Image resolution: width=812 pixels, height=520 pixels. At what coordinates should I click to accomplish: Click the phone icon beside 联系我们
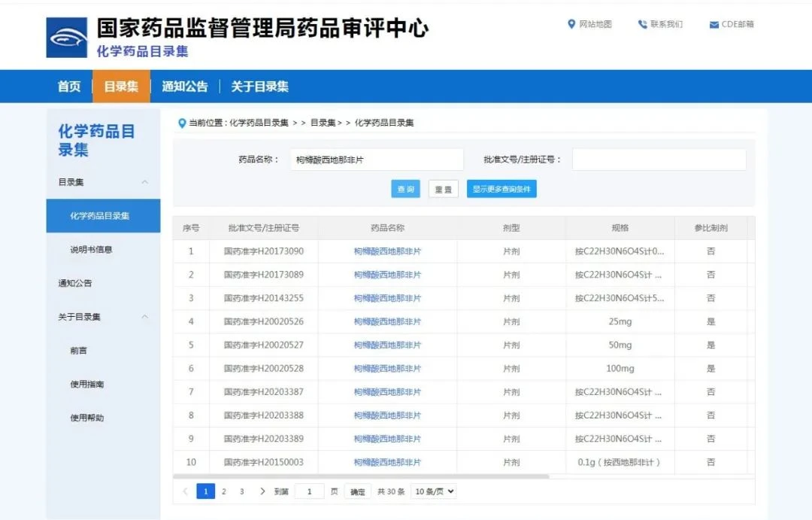643,24
